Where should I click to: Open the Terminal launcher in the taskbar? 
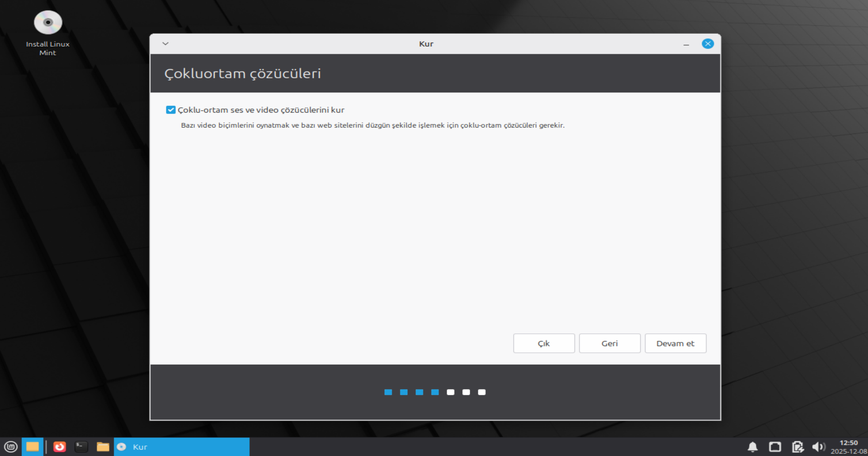click(x=81, y=447)
